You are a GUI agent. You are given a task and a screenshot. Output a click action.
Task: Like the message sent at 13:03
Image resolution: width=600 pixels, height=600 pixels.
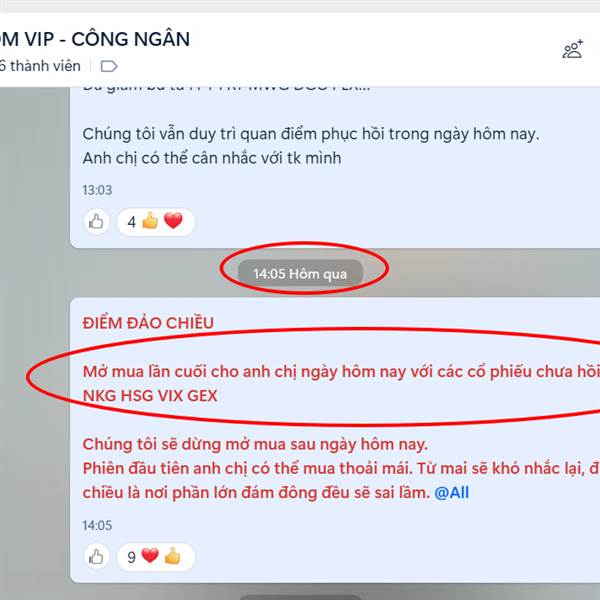coord(96,222)
